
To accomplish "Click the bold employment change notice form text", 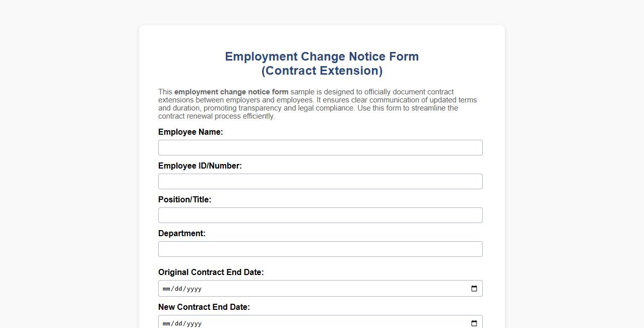I will 231,92.
